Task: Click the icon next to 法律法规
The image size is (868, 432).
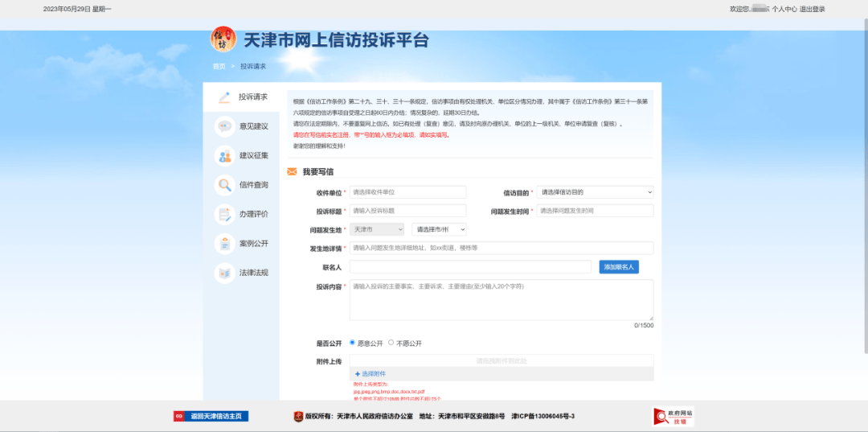Action: point(225,273)
